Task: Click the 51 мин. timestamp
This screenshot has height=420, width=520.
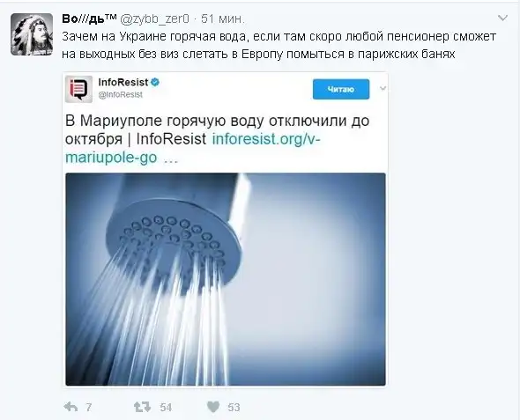Action: click(x=223, y=19)
